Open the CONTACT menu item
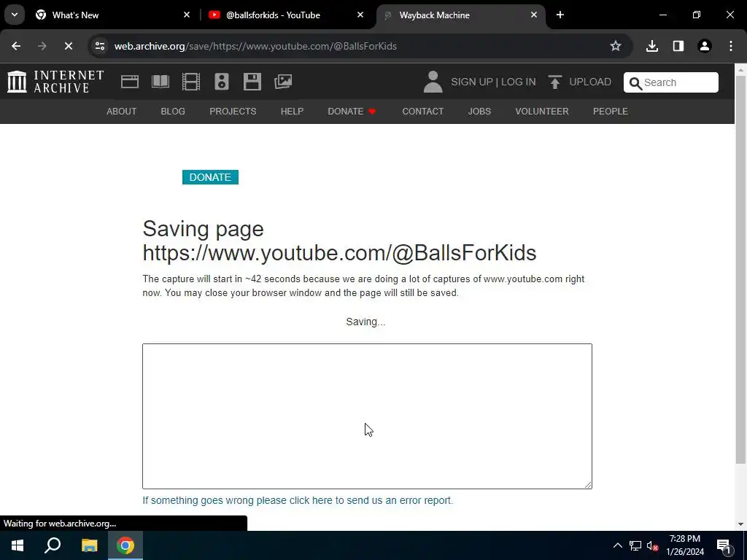This screenshot has height=560, width=747. [422, 112]
